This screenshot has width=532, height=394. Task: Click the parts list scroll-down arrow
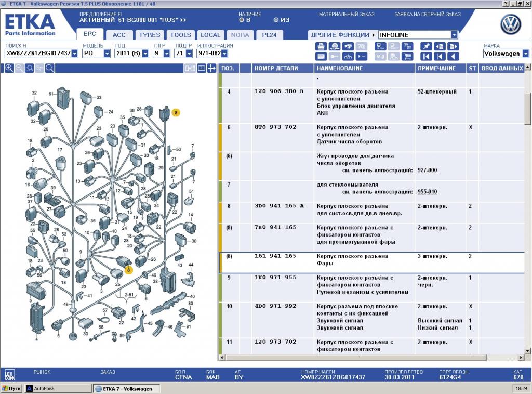coord(528,351)
